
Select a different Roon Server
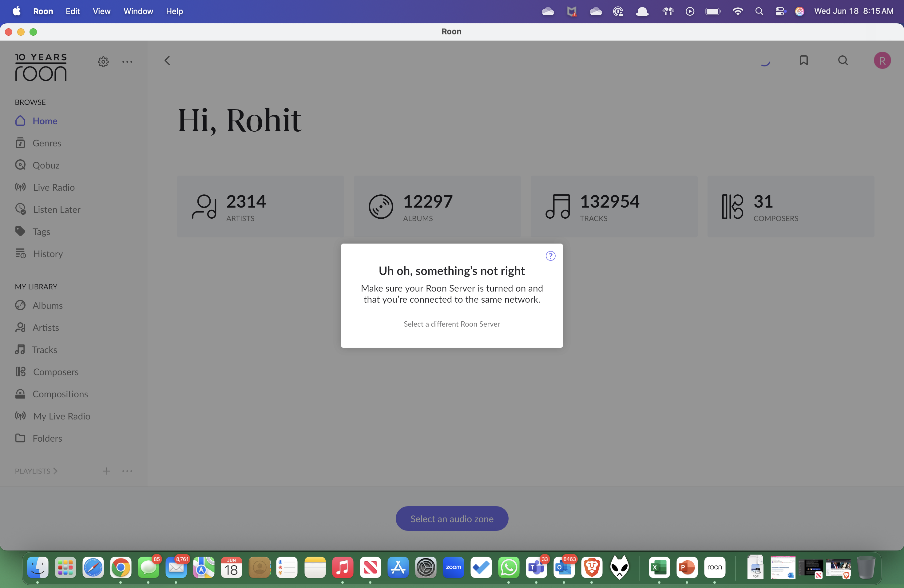click(451, 324)
